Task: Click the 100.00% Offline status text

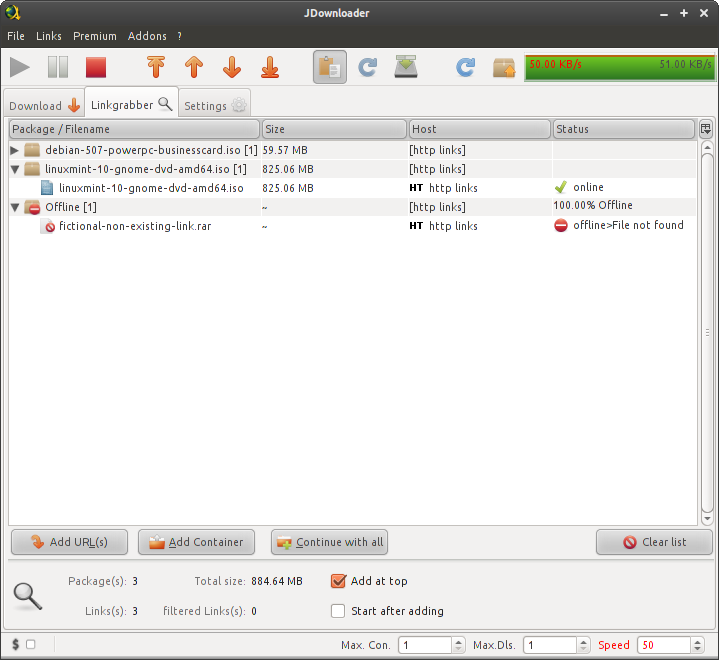Action: (593, 205)
